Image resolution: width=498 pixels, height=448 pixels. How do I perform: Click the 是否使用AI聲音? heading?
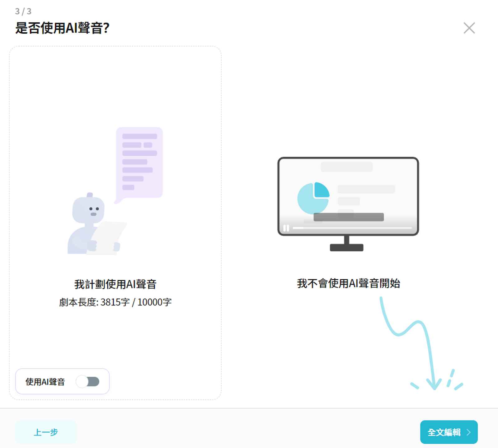(x=62, y=28)
